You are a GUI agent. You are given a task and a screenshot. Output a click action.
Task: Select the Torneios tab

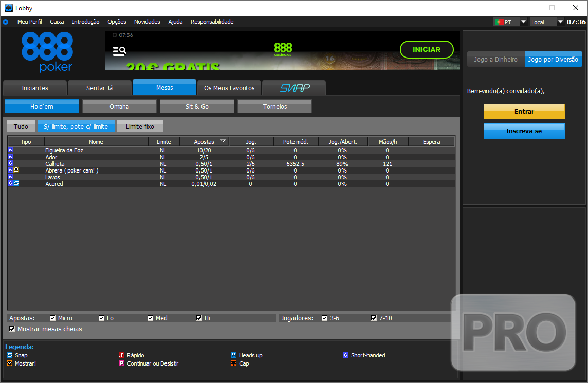tap(275, 106)
